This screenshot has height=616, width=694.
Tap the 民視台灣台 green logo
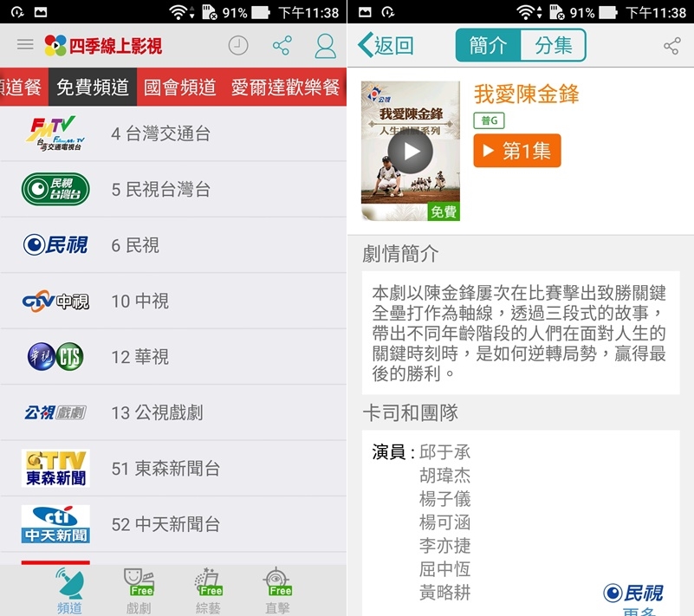55,190
